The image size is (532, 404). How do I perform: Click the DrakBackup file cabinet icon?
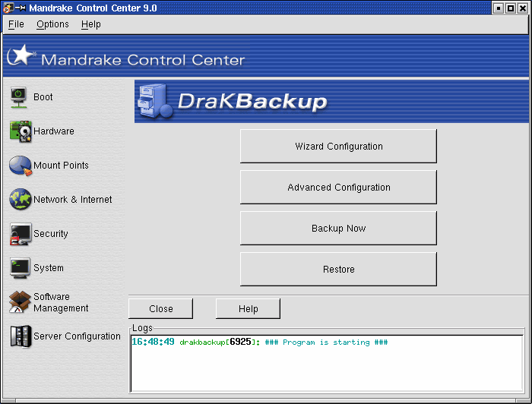click(x=155, y=101)
